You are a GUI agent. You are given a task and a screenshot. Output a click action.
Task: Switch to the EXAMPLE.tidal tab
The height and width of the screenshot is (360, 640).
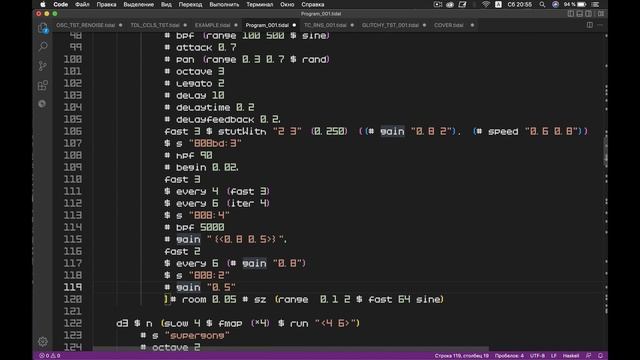click(x=212, y=25)
